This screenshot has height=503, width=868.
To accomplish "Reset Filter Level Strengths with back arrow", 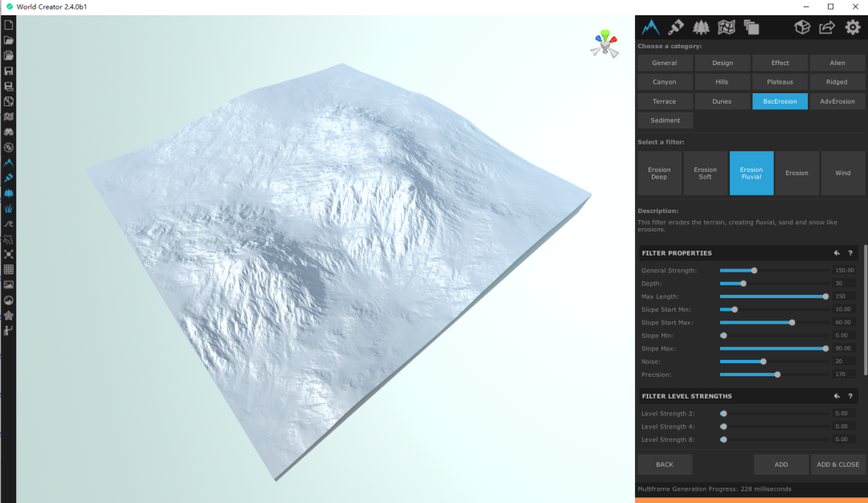I will click(x=837, y=396).
